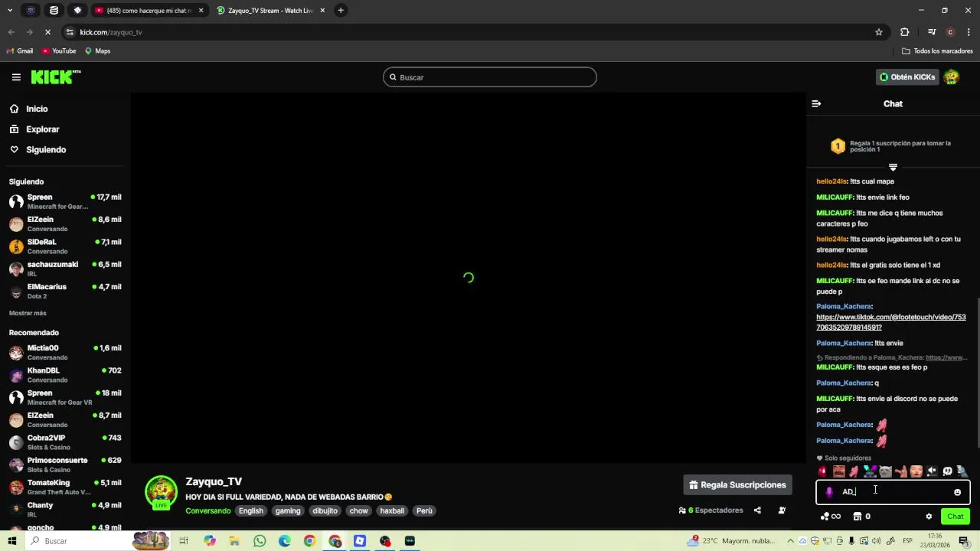The width and height of the screenshot is (980, 551).
Task: Open sachauzumaki followed channel
Action: click(x=65, y=269)
